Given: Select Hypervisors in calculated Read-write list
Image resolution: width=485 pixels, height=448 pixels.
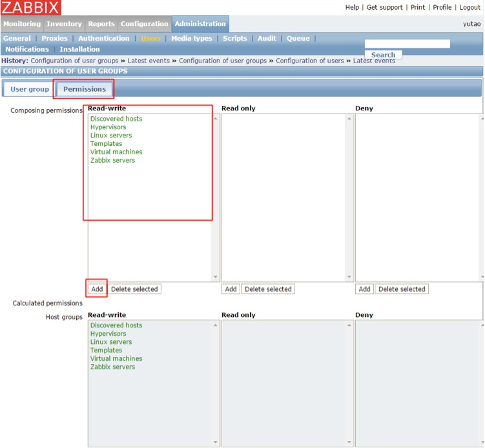Looking at the screenshot, I should [108, 334].
